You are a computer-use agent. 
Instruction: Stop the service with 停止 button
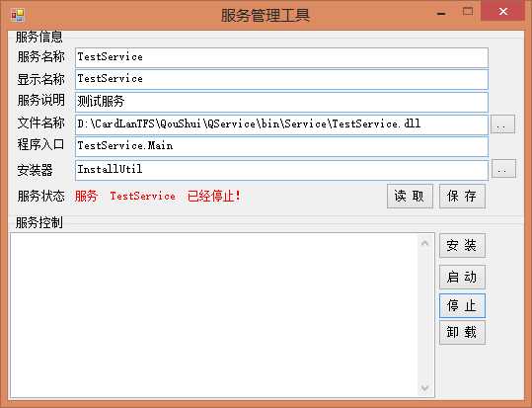click(x=462, y=305)
